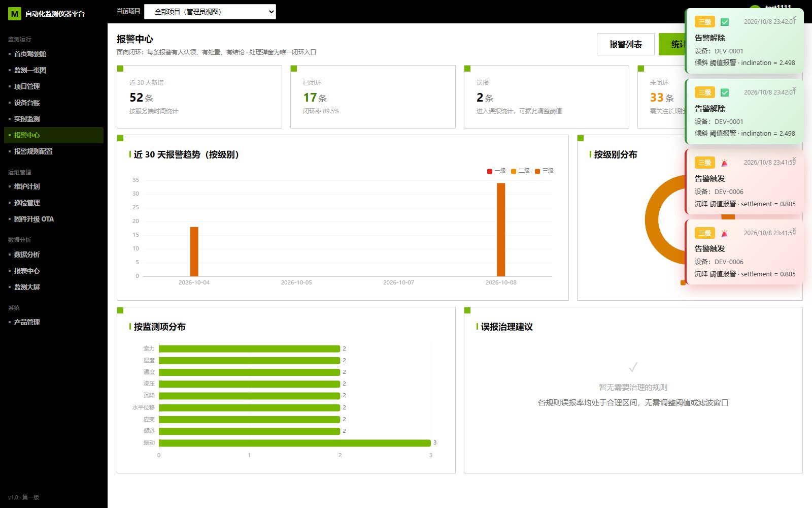The image size is (812, 508).
Task: Close the topmost 告警解除 notification
Action: 794,18
